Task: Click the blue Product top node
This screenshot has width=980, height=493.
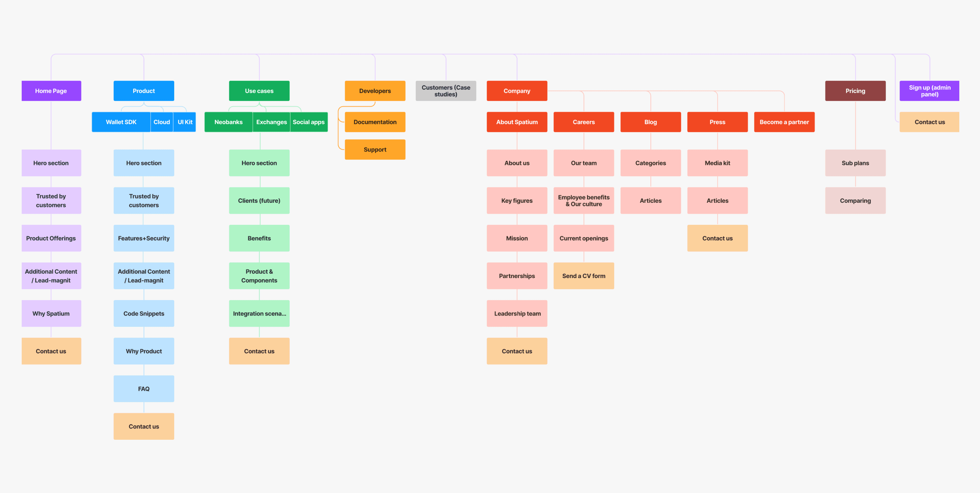Action: pos(144,91)
